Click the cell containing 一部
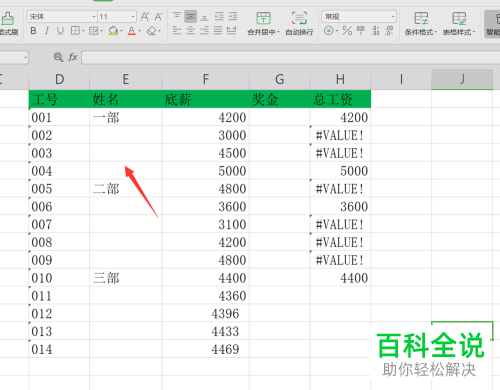 (126, 117)
